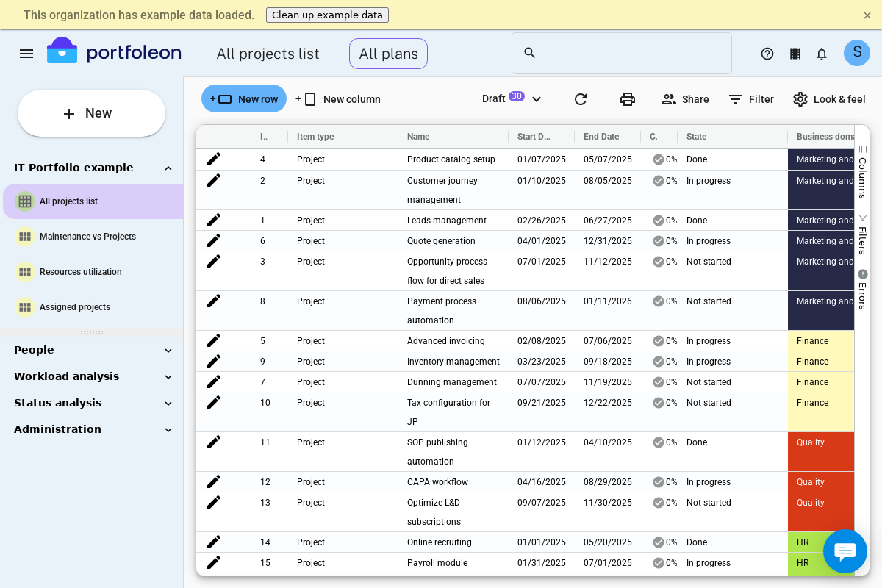Click the search input field
This screenshot has width=882, height=588.
(622, 53)
